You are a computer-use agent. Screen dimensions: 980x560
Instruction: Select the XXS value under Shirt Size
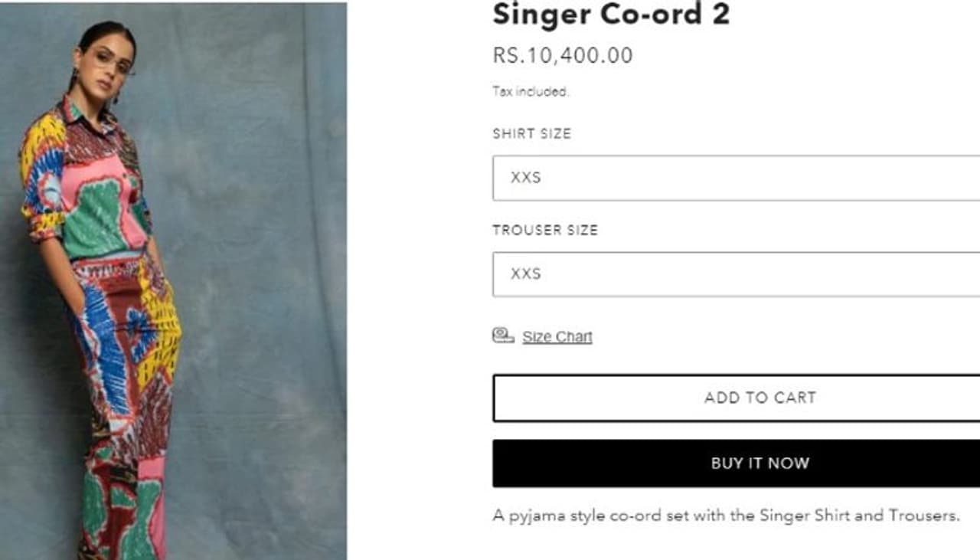[526, 178]
